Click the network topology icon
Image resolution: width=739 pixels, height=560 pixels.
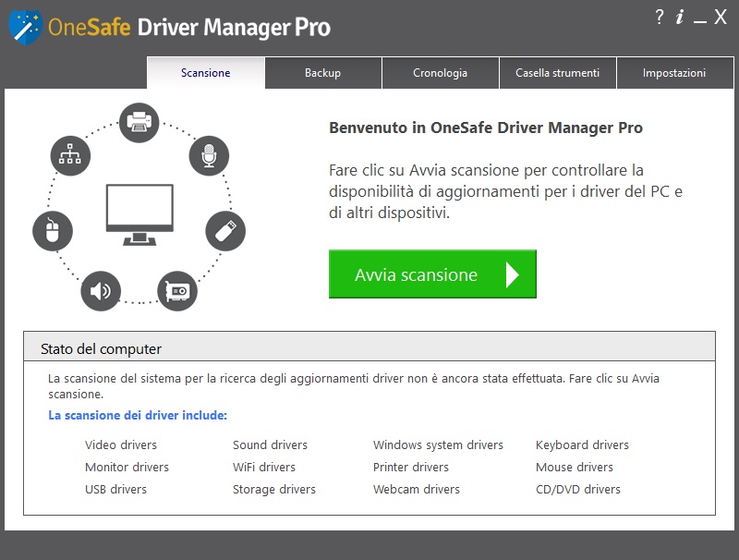pyautogui.click(x=70, y=155)
